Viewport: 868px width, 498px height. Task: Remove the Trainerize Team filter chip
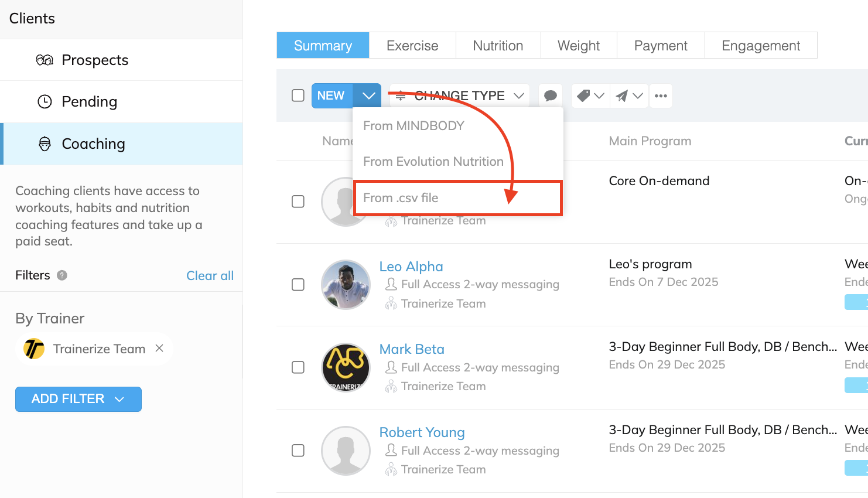(x=159, y=348)
